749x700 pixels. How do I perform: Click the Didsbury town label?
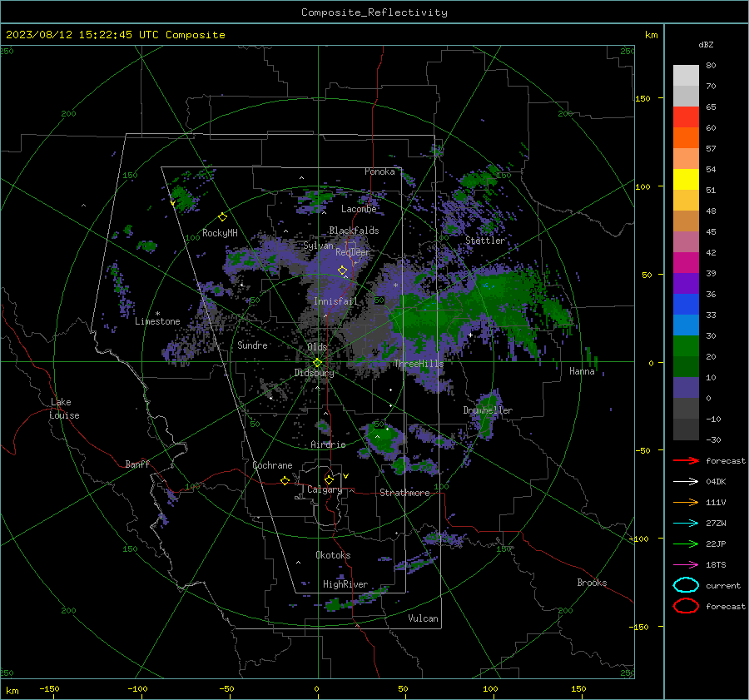click(x=314, y=373)
